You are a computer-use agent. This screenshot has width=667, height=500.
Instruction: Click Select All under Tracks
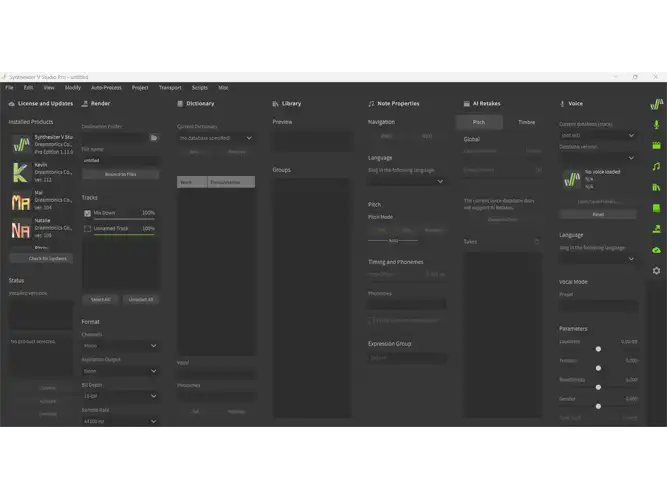pos(100,300)
